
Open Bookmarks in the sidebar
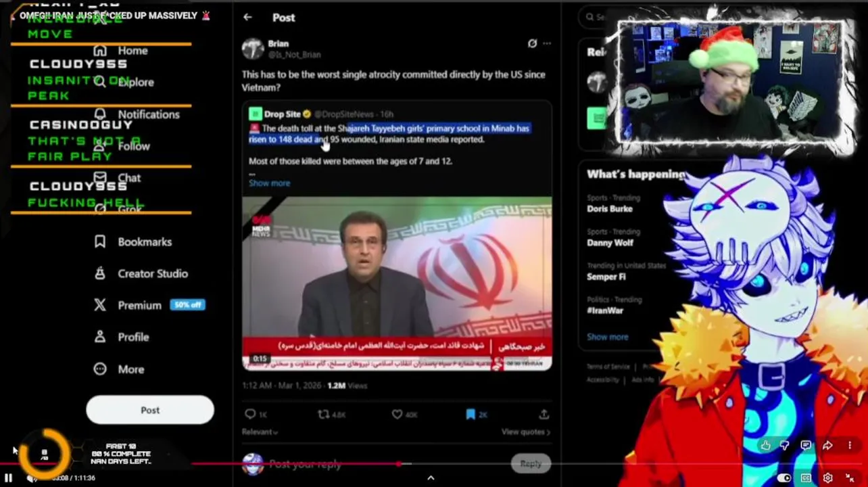coord(145,242)
